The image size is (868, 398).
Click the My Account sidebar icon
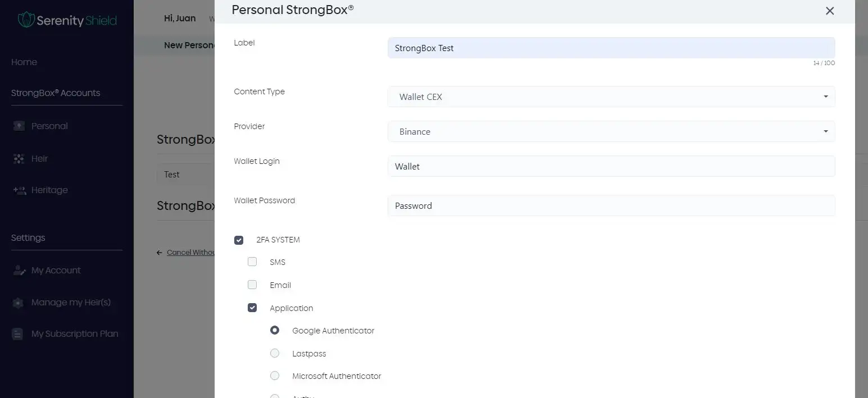pos(19,271)
